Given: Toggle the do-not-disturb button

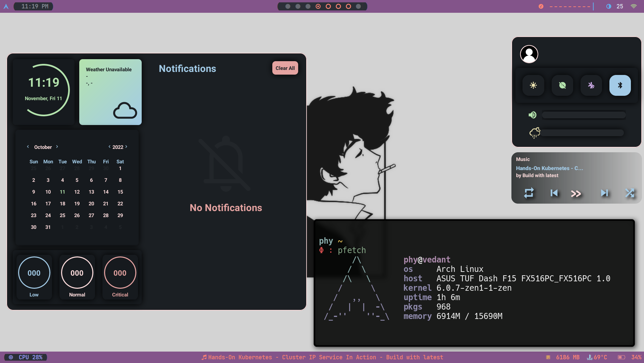Looking at the screenshot, I should click(x=562, y=85).
